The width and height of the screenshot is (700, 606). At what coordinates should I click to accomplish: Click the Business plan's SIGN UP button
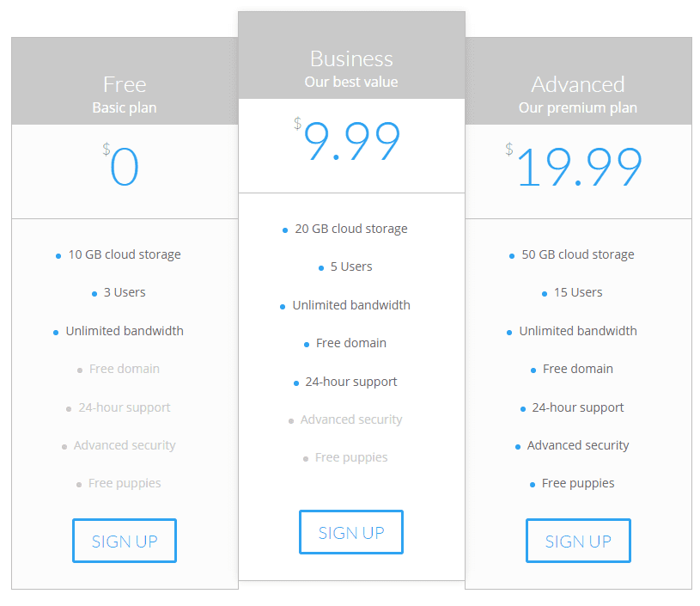pyautogui.click(x=350, y=532)
